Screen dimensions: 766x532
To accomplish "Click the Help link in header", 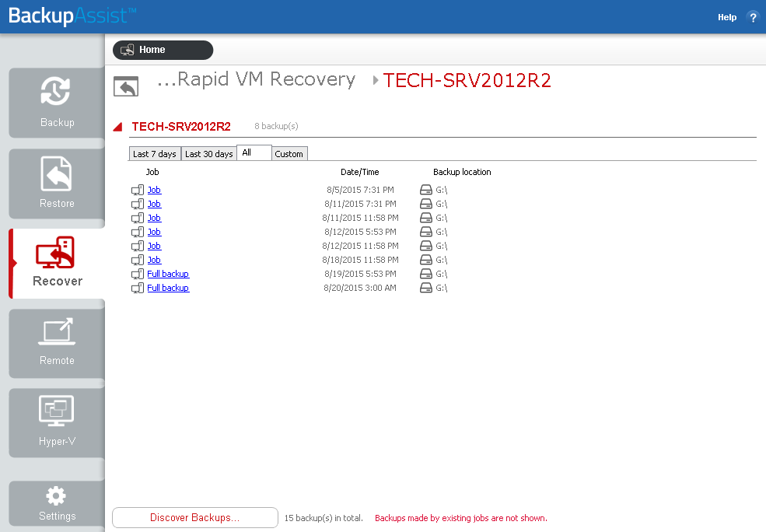I will click(x=727, y=17).
